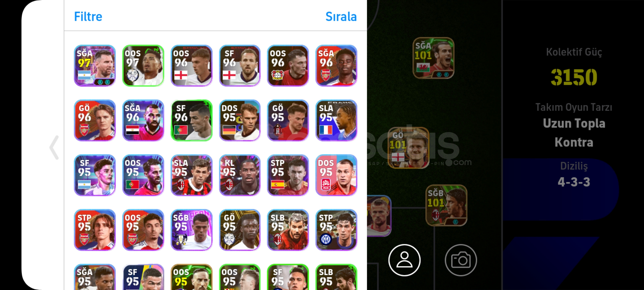The image size is (644, 290).
Task: Select the DOS 95 Germany player card
Action: 240,120
